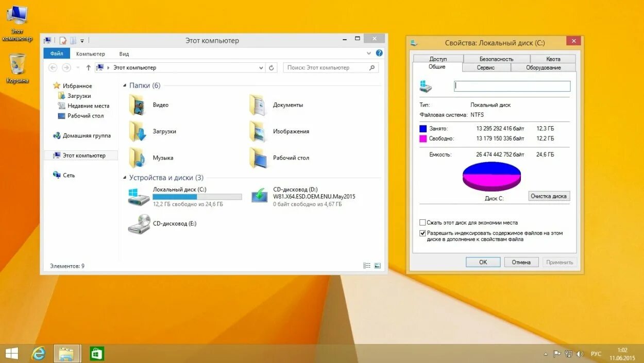
Task: Collapse the Папки (6) group
Action: click(x=125, y=85)
